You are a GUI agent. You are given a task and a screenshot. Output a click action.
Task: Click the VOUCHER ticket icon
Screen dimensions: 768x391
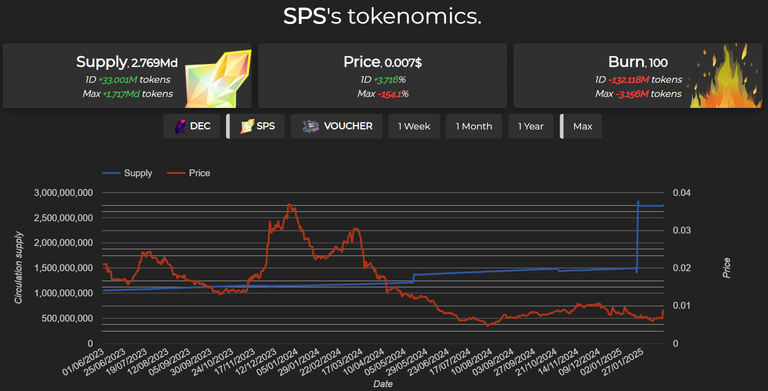(311, 126)
